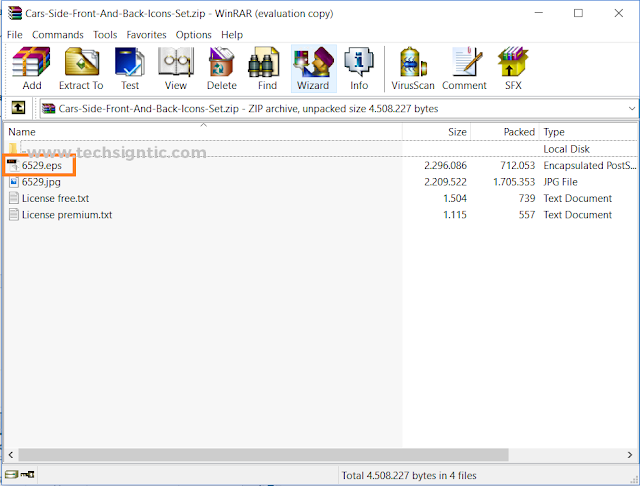This screenshot has height=486, width=640.
Task: Click the Local Disk type cell
Action: click(x=566, y=149)
